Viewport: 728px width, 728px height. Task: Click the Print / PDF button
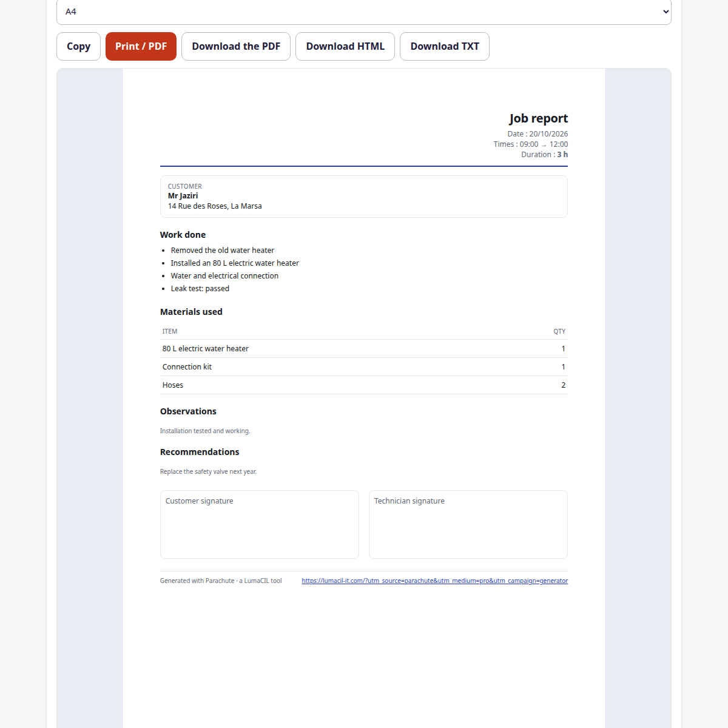141,46
